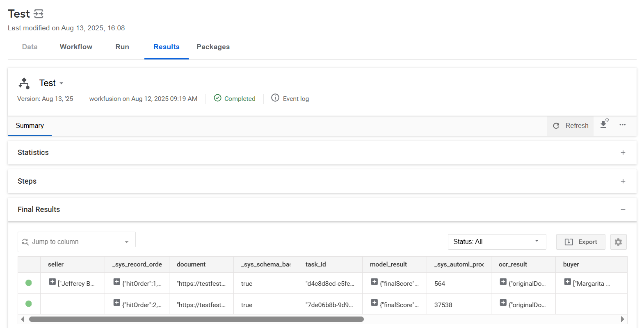
Task: Click the switch icon beside the Test title
Action: (39, 14)
